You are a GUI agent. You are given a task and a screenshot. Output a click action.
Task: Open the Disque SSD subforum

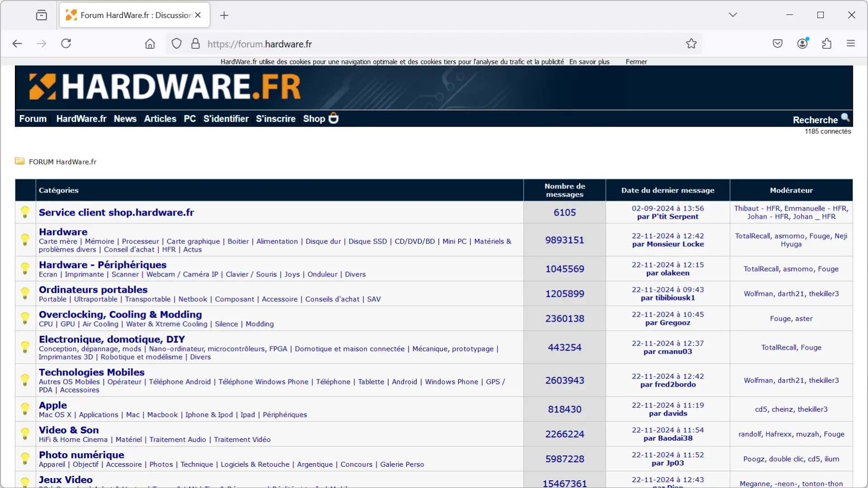[368, 241]
